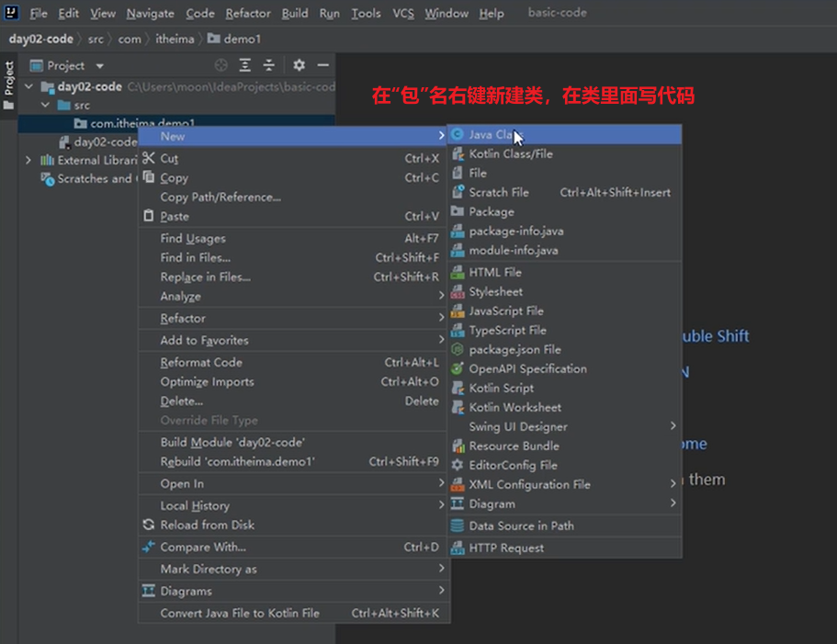Click the locate/select opened file crosshair icon
Image resolution: width=837 pixels, height=644 pixels.
pos(221,65)
